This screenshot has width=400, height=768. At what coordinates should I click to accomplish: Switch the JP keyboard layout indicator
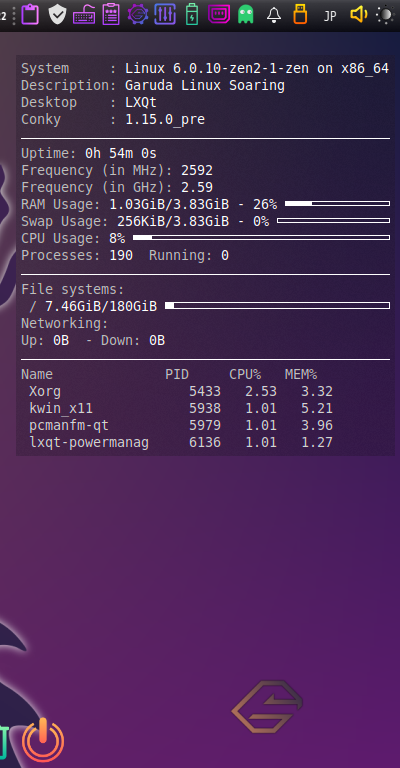point(330,16)
